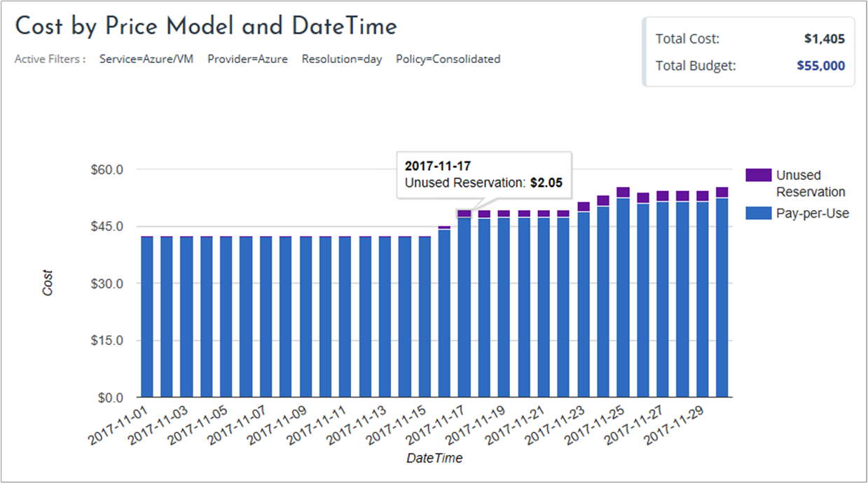Screen dimensions: 868x483
Task: Click the purple segment of the 2017-11-17 bar
Action: [x=464, y=213]
